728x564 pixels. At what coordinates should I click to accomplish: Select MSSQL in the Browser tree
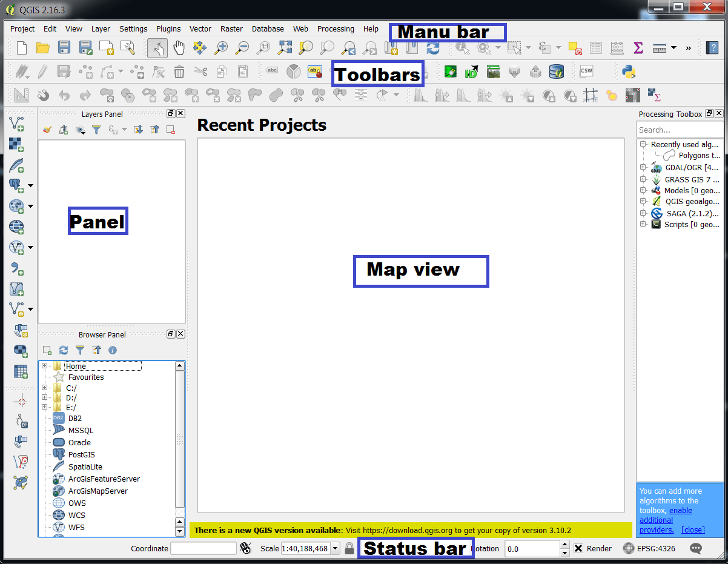click(81, 430)
